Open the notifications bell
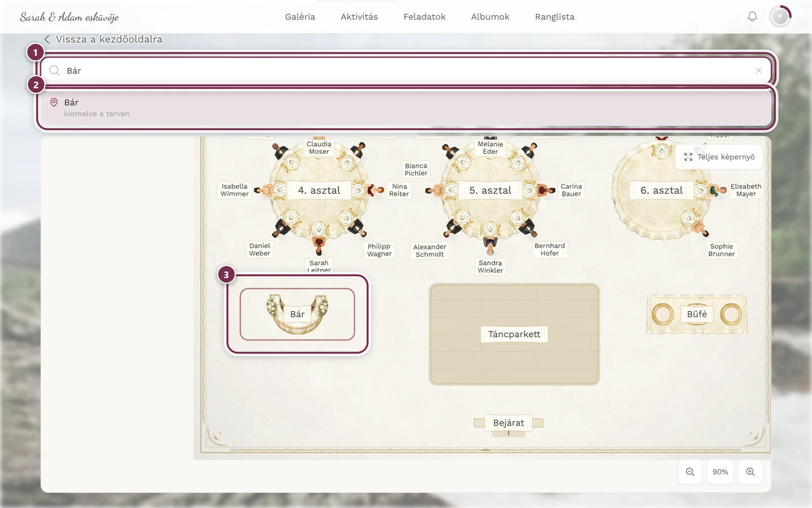The width and height of the screenshot is (812, 508). 752,17
